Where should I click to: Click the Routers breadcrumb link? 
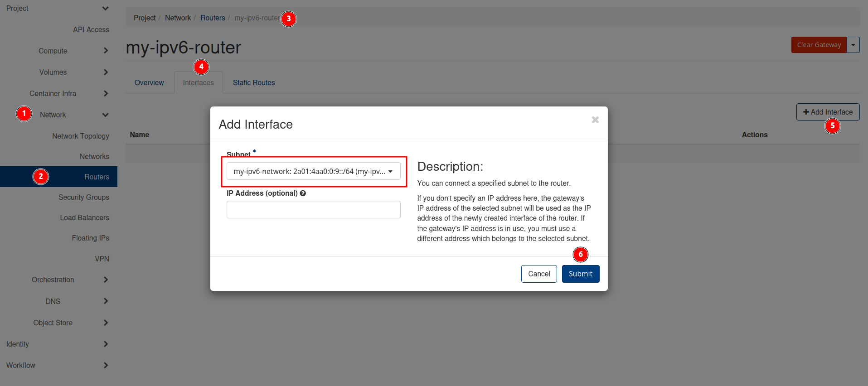tap(213, 18)
